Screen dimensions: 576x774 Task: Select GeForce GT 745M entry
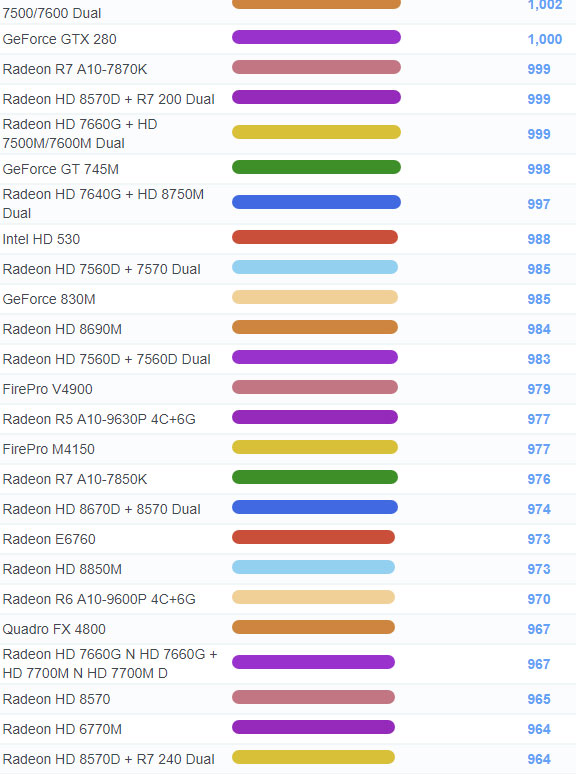coord(60,169)
